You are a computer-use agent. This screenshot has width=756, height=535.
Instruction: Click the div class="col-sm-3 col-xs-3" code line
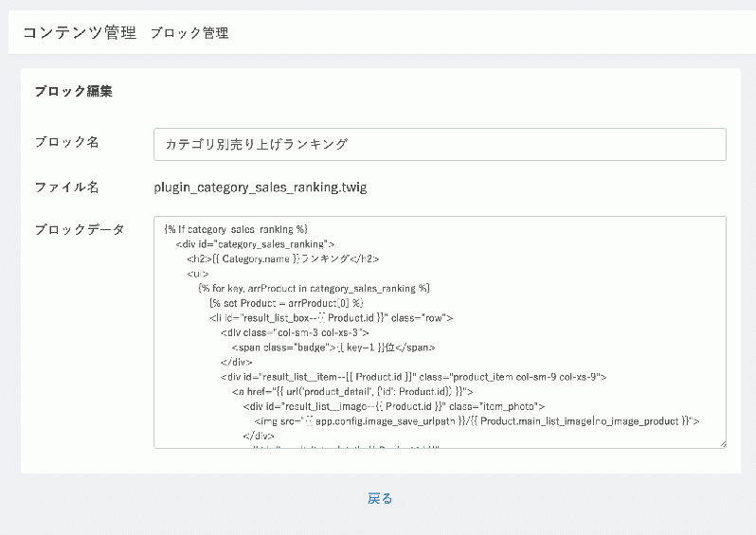295,332
